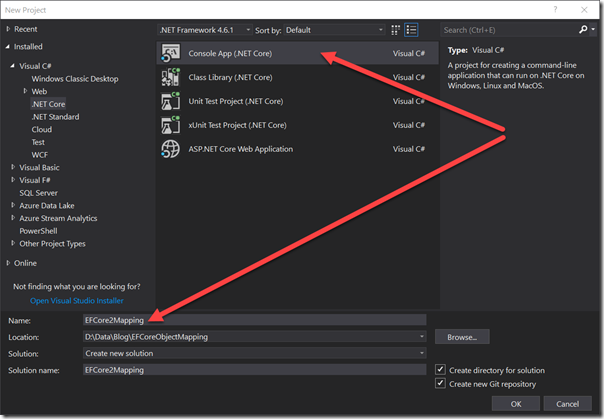Select 'Unit Test Project (.NET Core)' template name
This screenshot has width=604, height=419.
coord(236,101)
